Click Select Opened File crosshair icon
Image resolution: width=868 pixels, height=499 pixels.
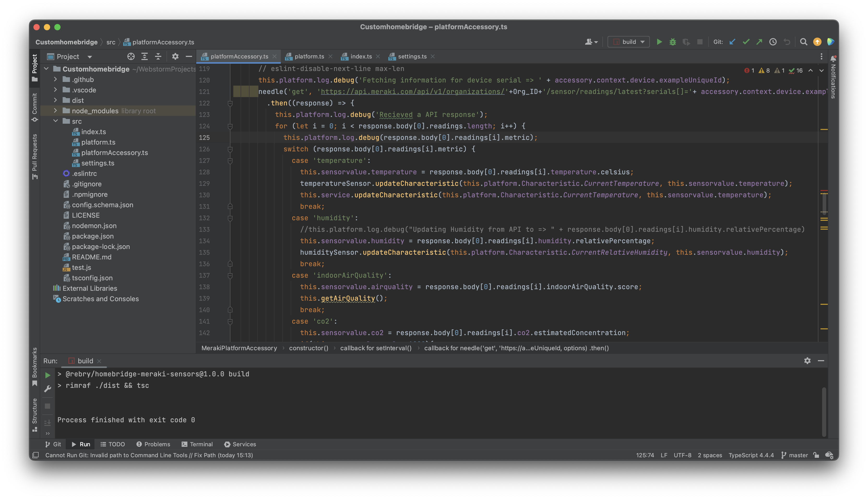click(131, 57)
